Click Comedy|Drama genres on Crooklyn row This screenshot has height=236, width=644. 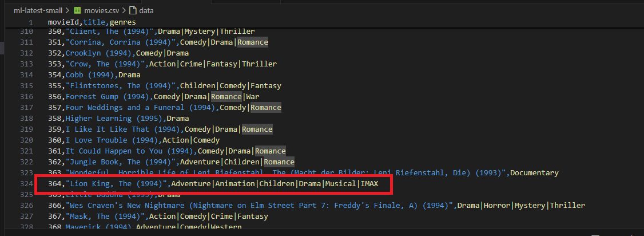162,53
